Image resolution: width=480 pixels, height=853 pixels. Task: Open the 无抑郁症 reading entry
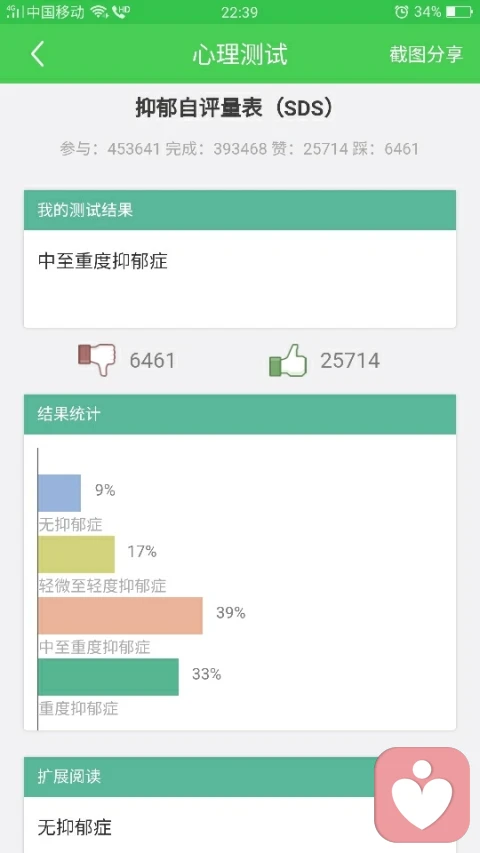(75, 827)
